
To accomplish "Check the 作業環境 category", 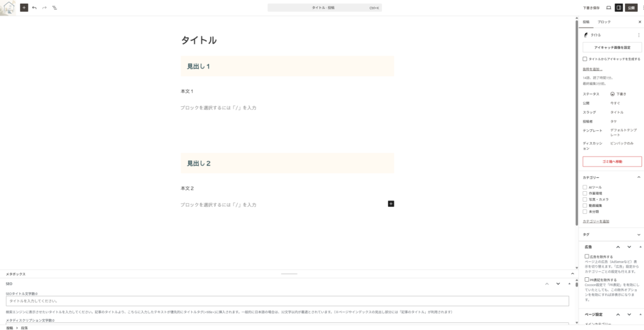I will tap(585, 194).
